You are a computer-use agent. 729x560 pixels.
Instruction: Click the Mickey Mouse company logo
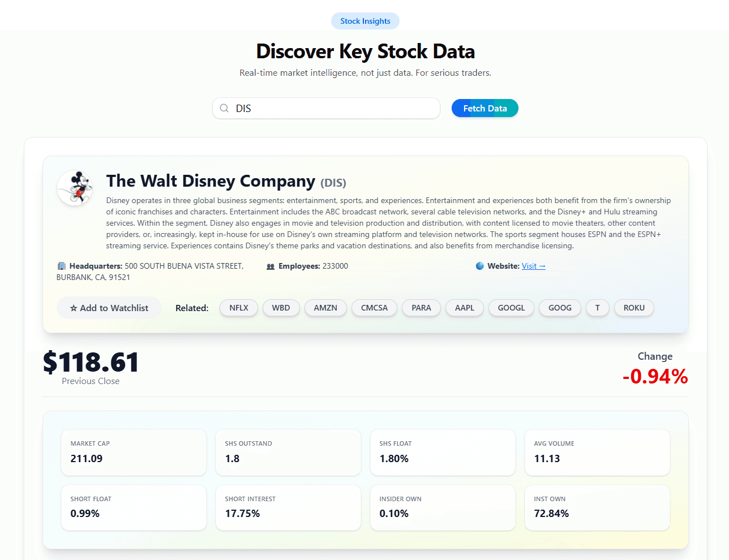[x=75, y=188]
